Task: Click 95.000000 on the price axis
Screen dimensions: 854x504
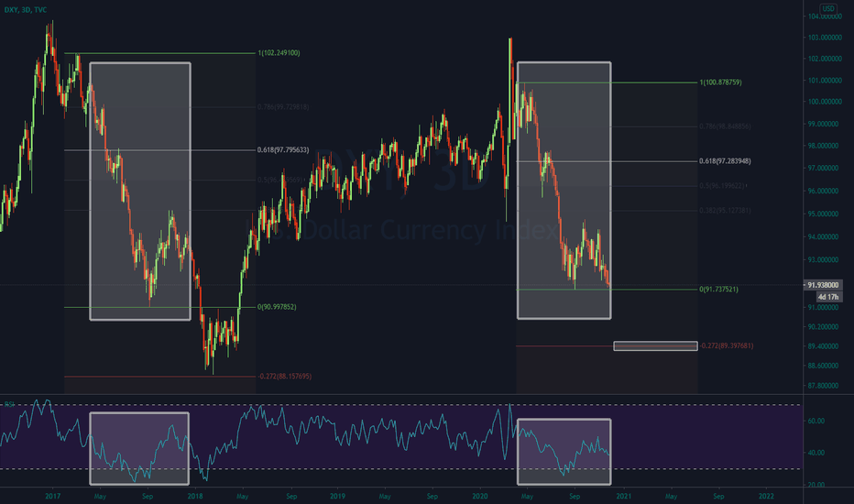Action: tap(823, 214)
